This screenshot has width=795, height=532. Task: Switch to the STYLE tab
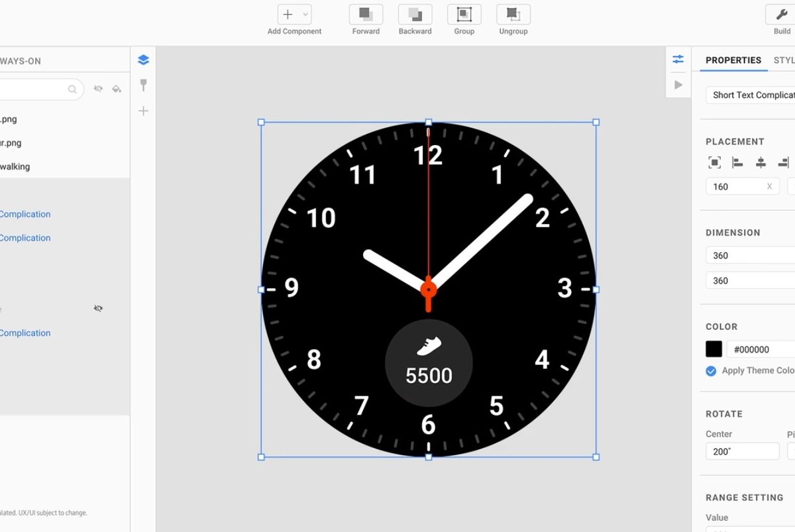point(784,60)
